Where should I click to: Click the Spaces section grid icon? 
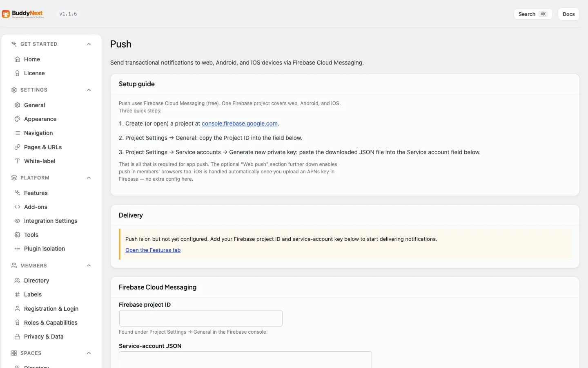pos(14,353)
